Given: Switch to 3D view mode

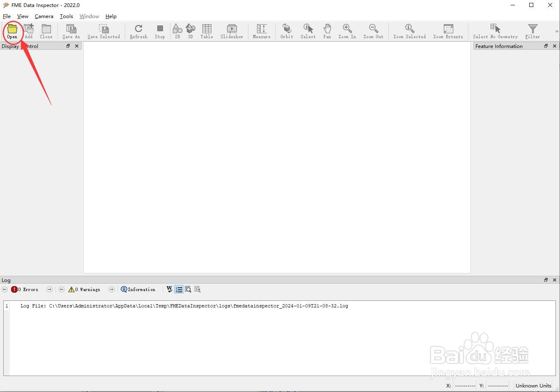Looking at the screenshot, I should point(190,31).
